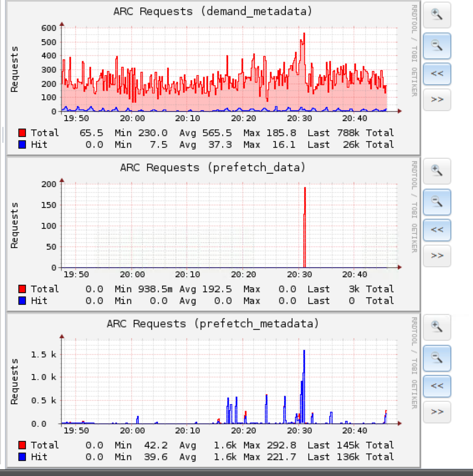Click blue Hit legend swatch in prefetch_data
Image resolution: width=473 pixels, height=476 pixels.
click(22, 301)
